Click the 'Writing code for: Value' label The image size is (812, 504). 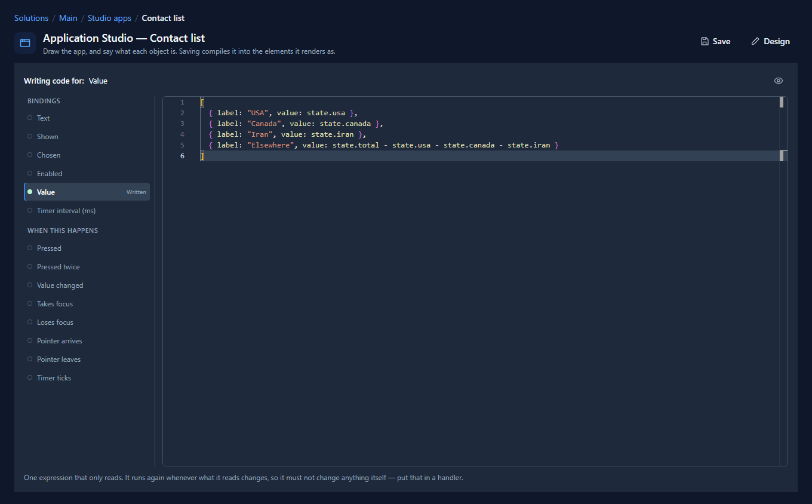point(66,81)
